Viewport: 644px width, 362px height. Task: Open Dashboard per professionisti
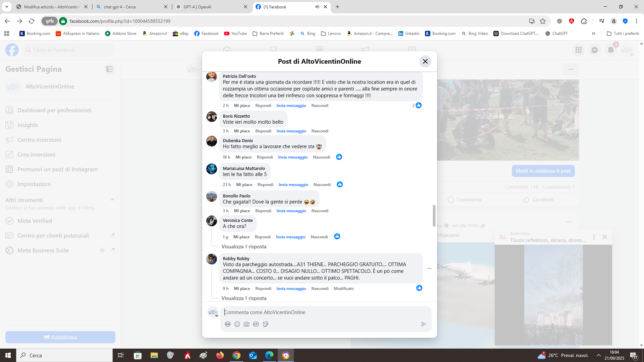pos(60,110)
